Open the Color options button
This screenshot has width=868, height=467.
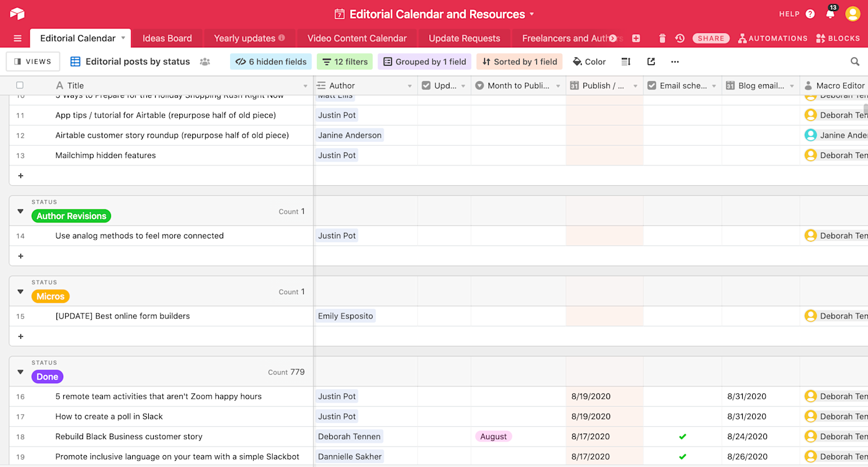589,61
